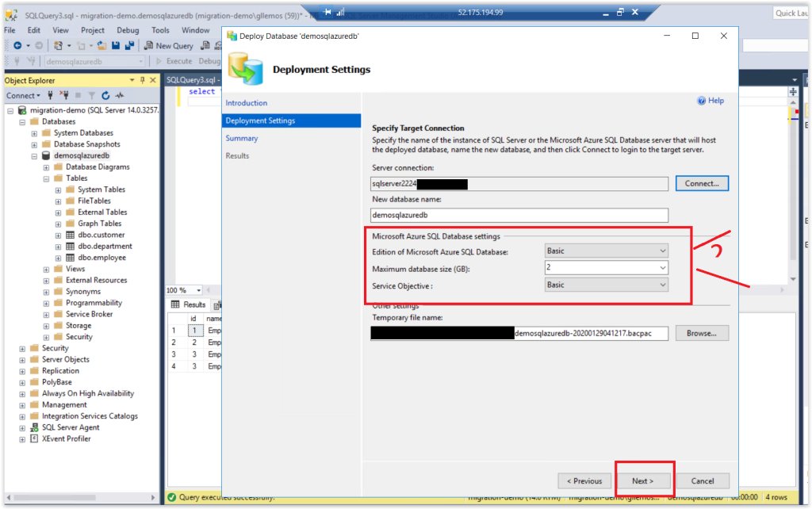The image size is (812, 509).
Task: Click the New database name field
Action: [x=519, y=215]
